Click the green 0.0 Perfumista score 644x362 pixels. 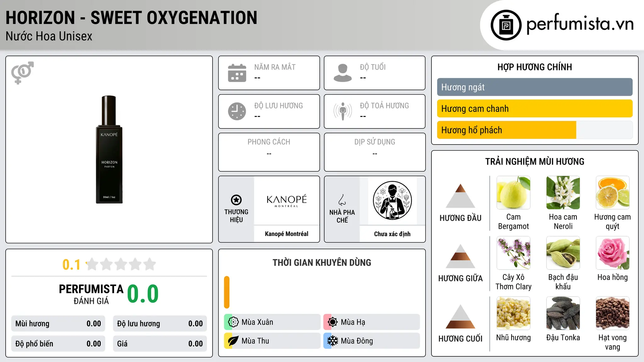[143, 294]
